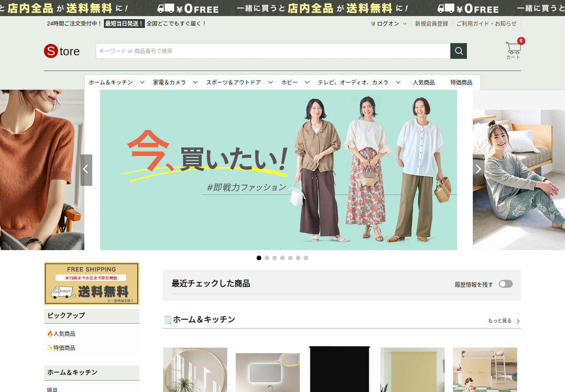Viewport: 565px width, 392px height.
Task: Open the LED bathroom mirror product
Action: tap(268, 372)
